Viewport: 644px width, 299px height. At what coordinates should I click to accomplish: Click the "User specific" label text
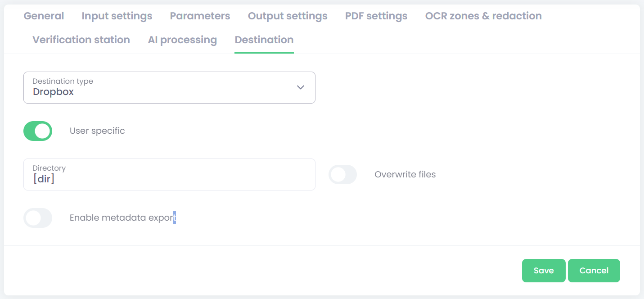(97, 131)
